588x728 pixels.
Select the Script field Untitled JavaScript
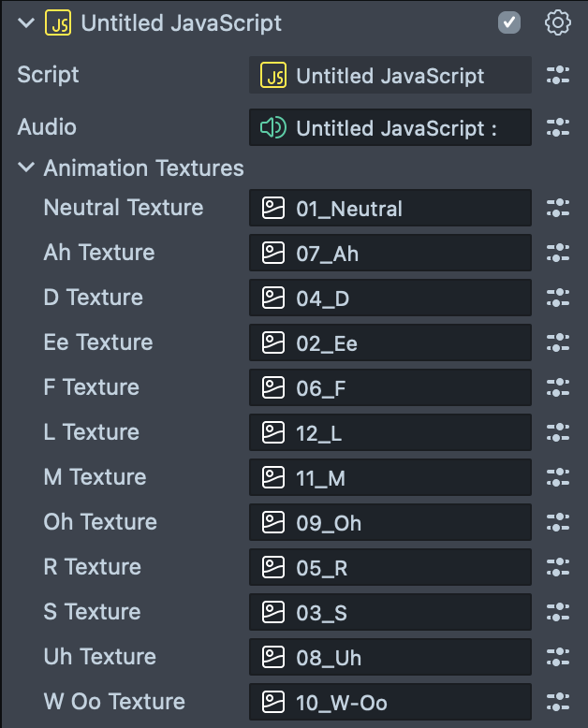tap(390, 76)
